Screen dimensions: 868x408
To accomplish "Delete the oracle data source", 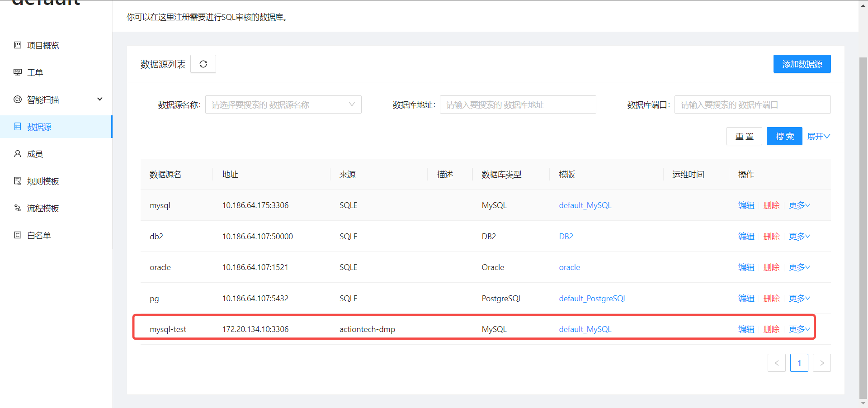I will click(771, 267).
